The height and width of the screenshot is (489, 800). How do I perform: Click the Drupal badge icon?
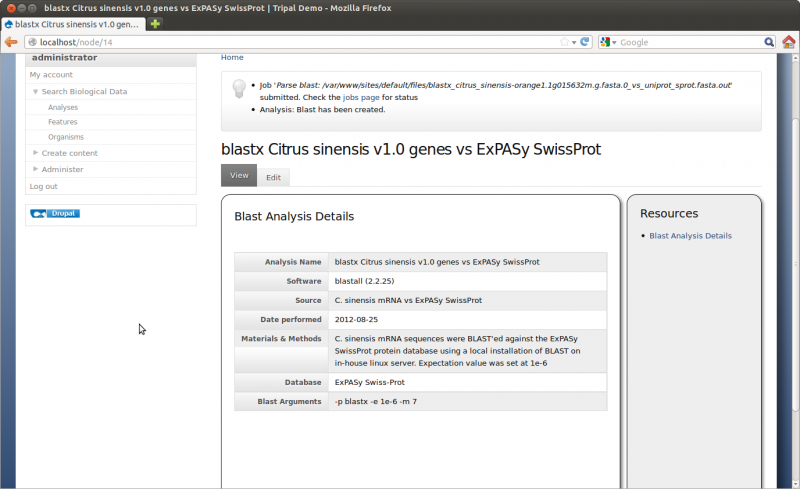tap(55, 213)
